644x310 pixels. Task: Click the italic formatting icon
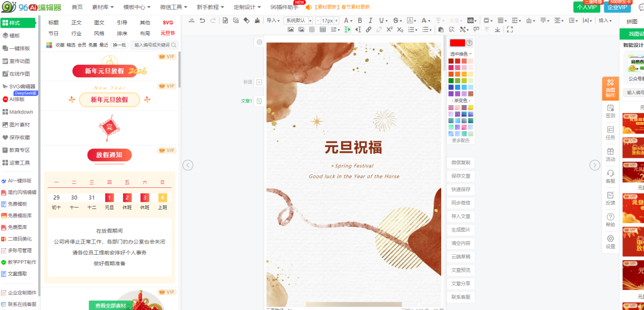click(x=371, y=21)
